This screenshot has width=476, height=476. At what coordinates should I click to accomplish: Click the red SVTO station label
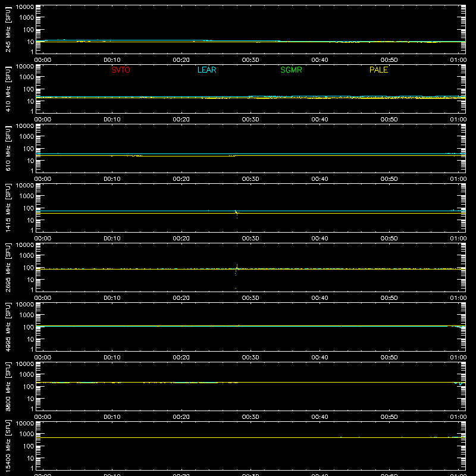pyautogui.click(x=121, y=70)
